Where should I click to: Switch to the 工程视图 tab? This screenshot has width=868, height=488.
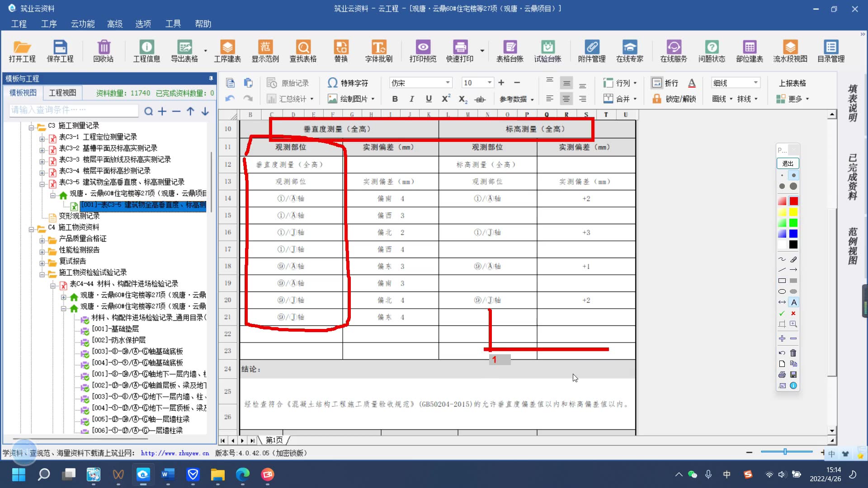coord(62,93)
